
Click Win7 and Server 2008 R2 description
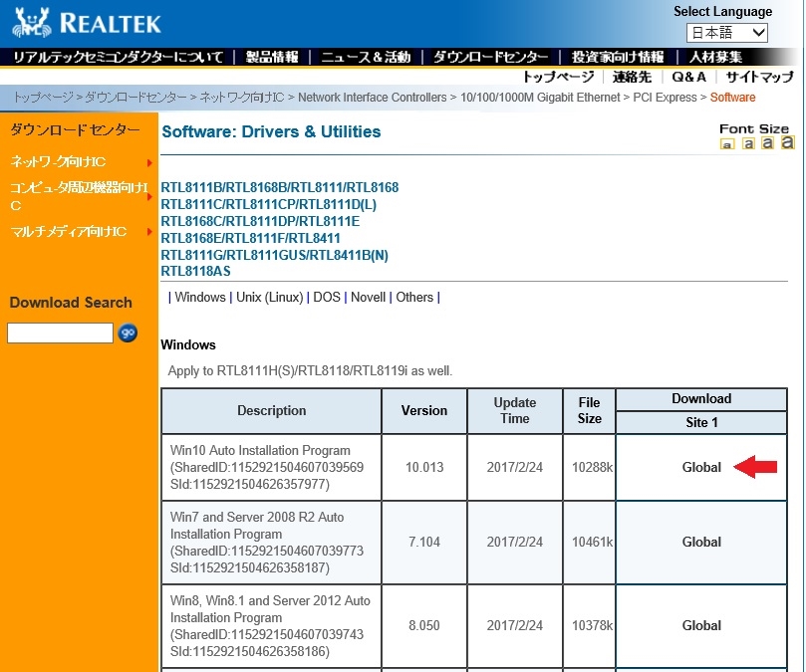pos(267,542)
